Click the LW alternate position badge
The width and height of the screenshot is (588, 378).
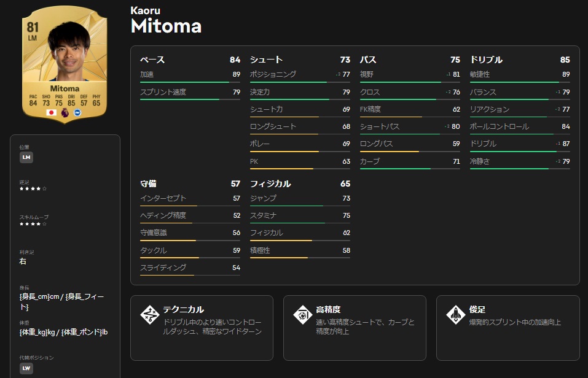[x=26, y=368]
